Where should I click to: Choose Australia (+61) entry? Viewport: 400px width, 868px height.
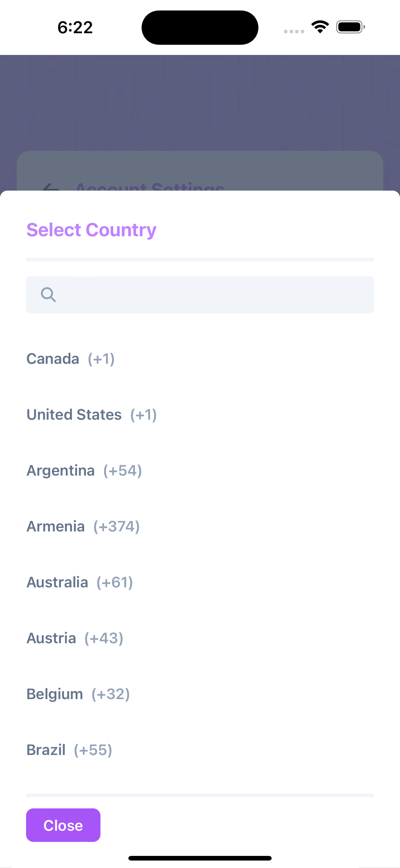(x=80, y=582)
